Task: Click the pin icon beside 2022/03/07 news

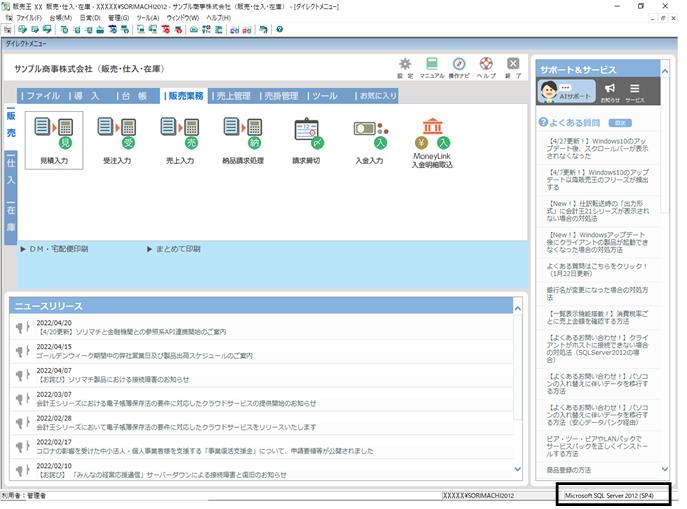Action: (21, 399)
